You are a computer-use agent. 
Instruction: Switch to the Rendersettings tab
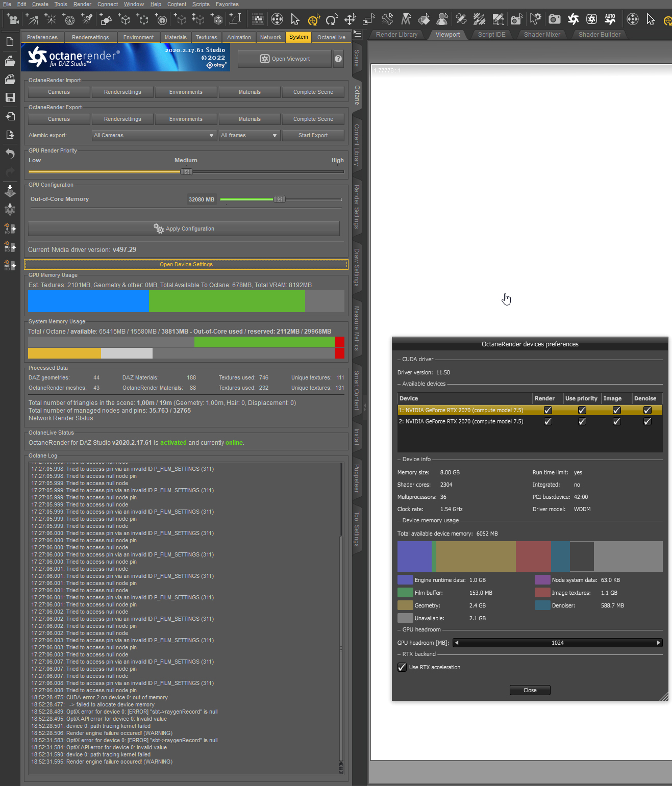coord(90,37)
